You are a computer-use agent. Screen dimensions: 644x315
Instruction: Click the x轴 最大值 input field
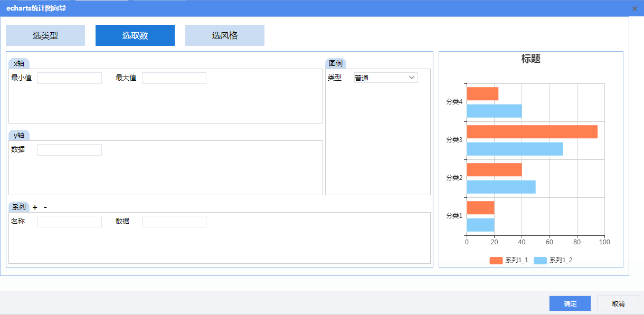(174, 78)
